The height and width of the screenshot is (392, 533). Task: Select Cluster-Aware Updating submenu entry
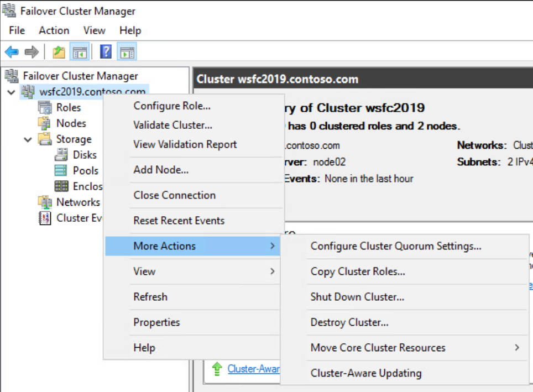(x=405, y=373)
